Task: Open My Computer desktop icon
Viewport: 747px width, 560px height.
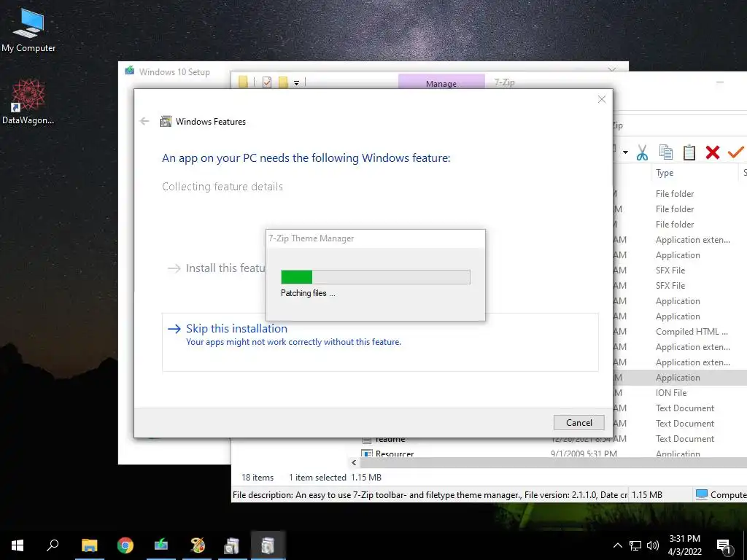Action: (x=28, y=30)
